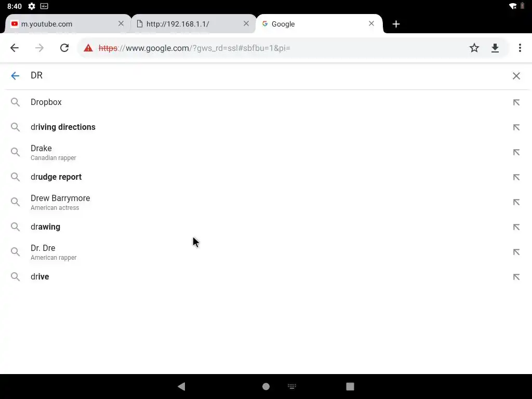Close the http://192.168.1.1/ tab

coord(246,23)
